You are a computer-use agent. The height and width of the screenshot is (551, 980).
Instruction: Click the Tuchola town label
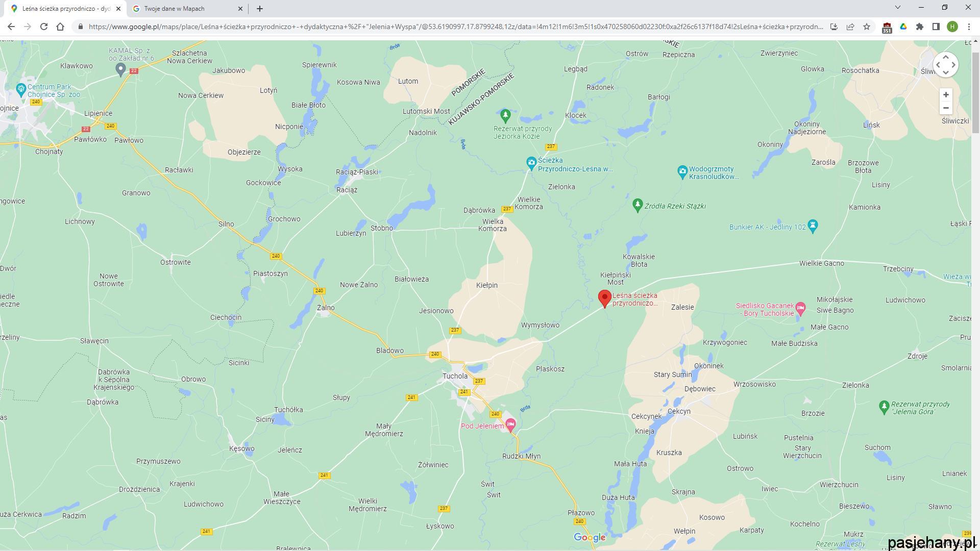pos(455,376)
